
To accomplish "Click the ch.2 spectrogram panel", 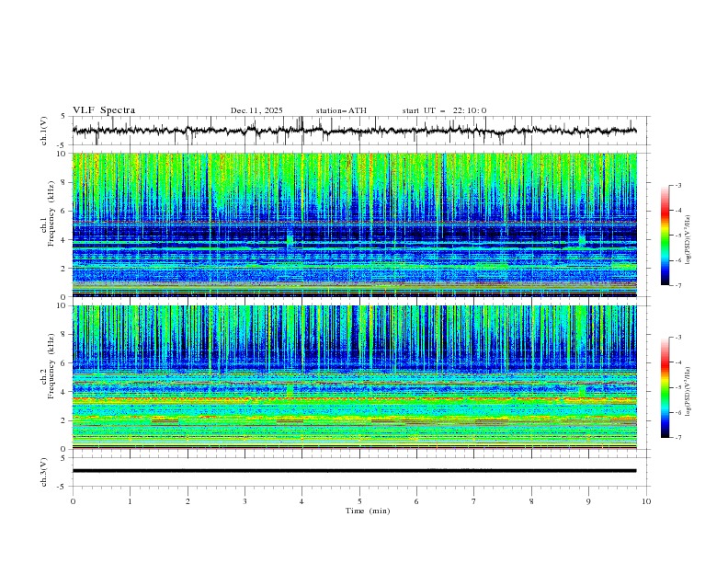I will 355,377.
